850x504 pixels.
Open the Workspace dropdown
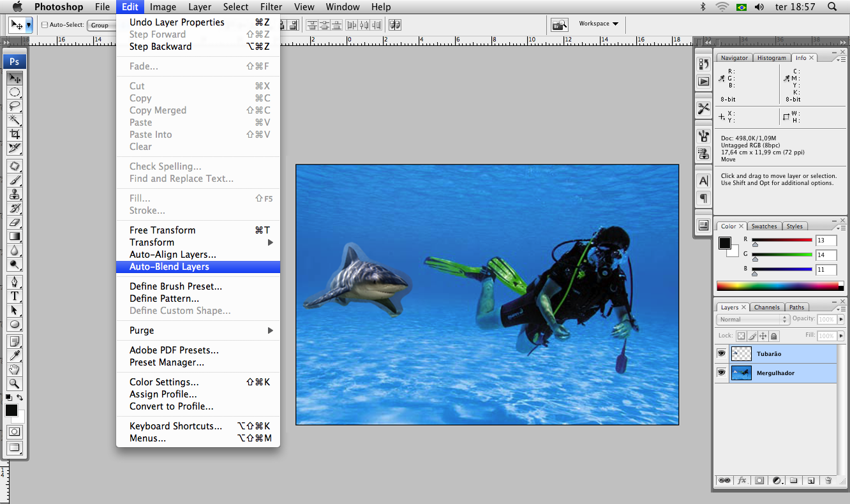point(598,24)
